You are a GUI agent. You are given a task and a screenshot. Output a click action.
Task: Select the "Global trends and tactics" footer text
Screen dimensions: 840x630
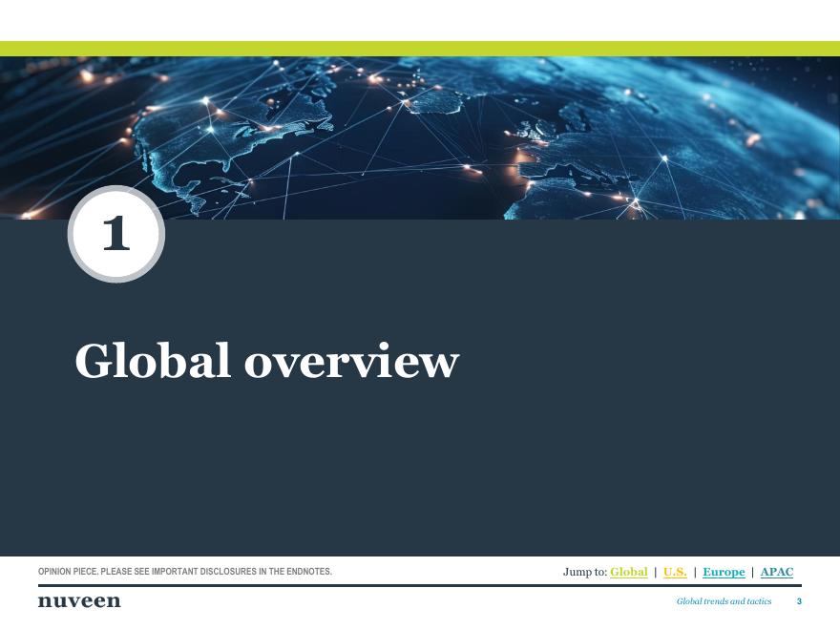(724, 601)
